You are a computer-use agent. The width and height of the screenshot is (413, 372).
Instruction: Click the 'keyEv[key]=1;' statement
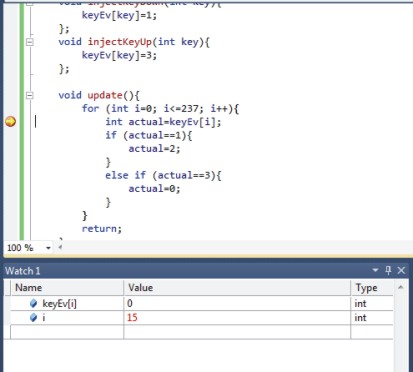click(x=119, y=15)
